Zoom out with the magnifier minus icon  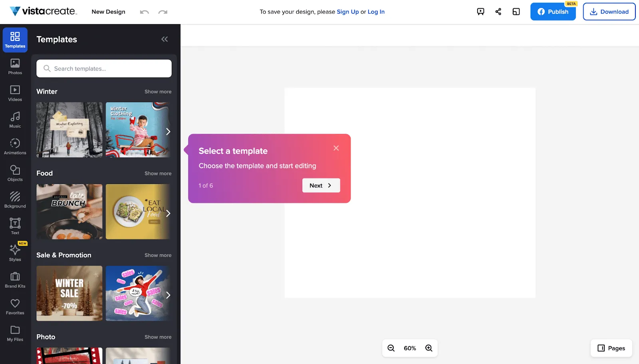click(x=391, y=348)
